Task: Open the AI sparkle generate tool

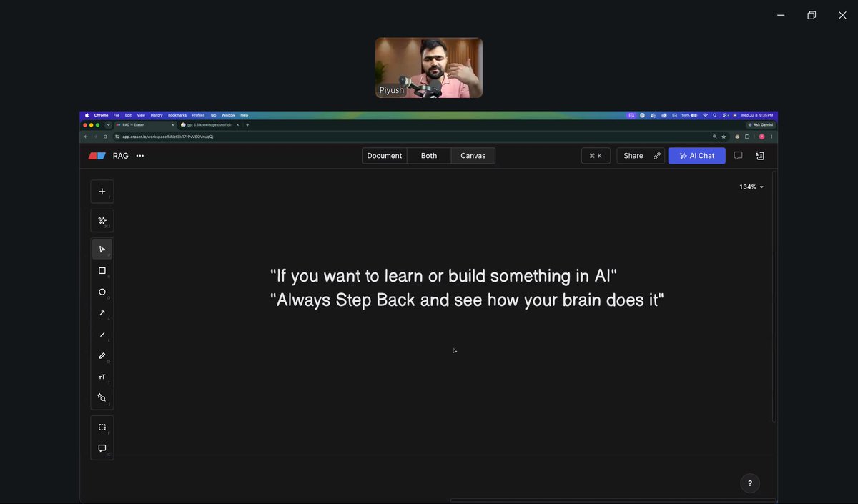Action: (x=102, y=221)
